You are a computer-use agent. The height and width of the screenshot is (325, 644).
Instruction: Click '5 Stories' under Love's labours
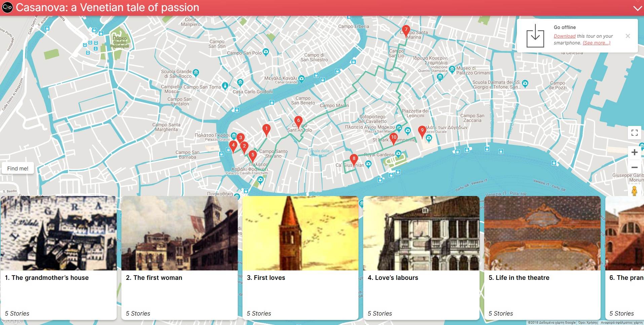pyautogui.click(x=380, y=314)
